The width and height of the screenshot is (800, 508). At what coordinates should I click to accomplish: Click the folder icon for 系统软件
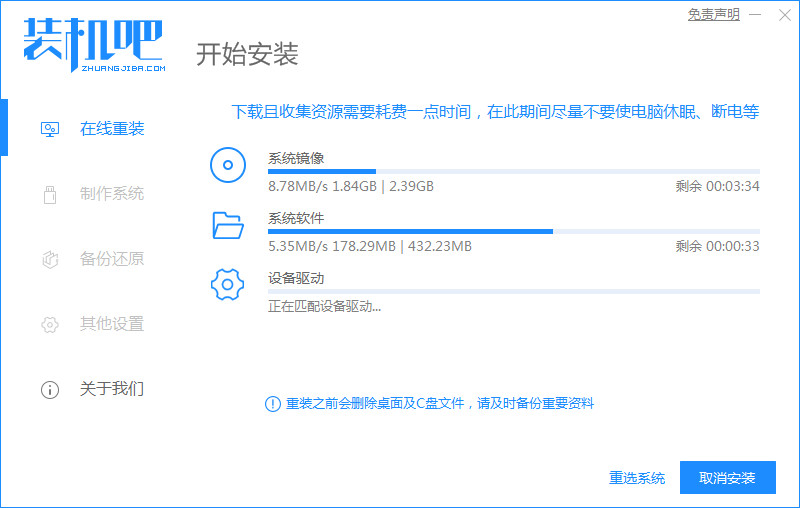228,225
